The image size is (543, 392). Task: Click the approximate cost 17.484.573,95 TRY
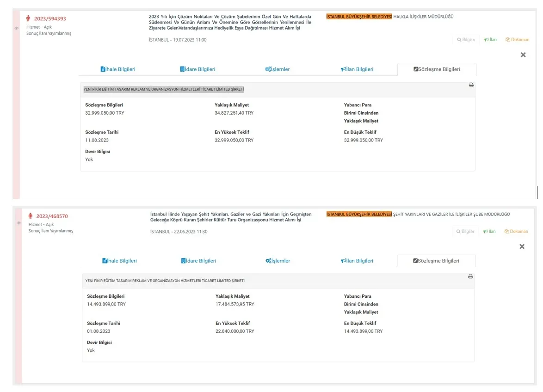[235, 304]
